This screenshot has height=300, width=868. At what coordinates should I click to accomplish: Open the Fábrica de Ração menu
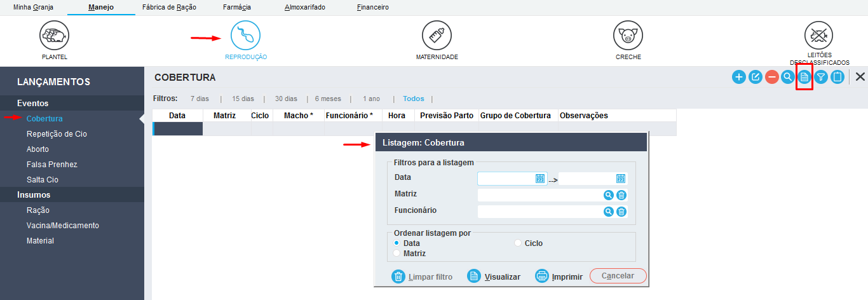pos(169,8)
